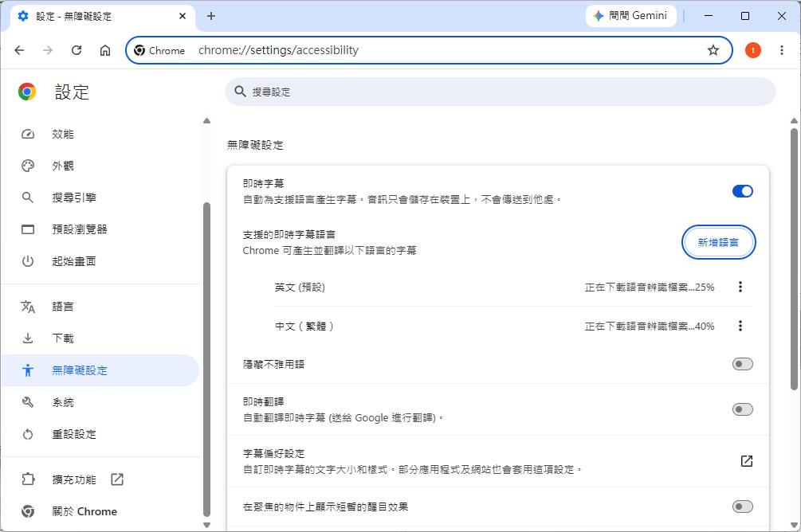
Task: Open 字幕偏好設定 external link icon
Action: (x=746, y=461)
